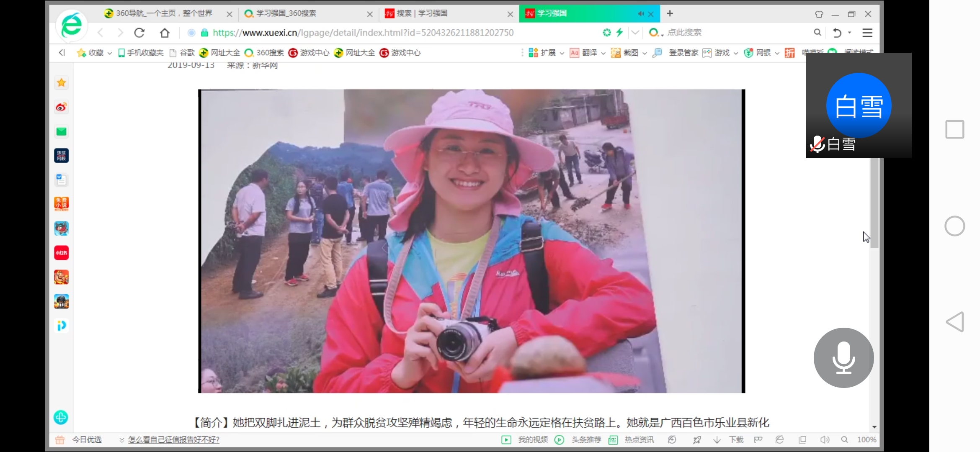Image resolution: width=980 pixels, height=452 pixels.
Task: Open the Word document sidebar icon
Action: (x=61, y=180)
